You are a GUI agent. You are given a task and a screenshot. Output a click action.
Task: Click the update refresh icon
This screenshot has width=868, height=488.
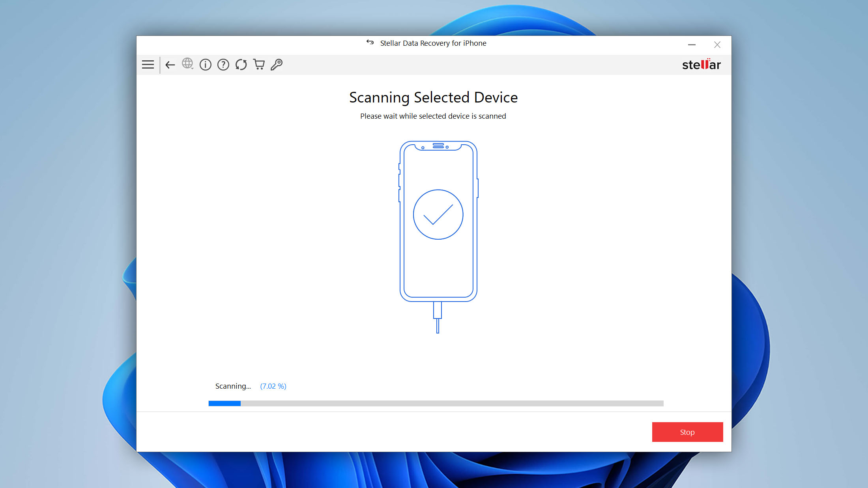(241, 65)
